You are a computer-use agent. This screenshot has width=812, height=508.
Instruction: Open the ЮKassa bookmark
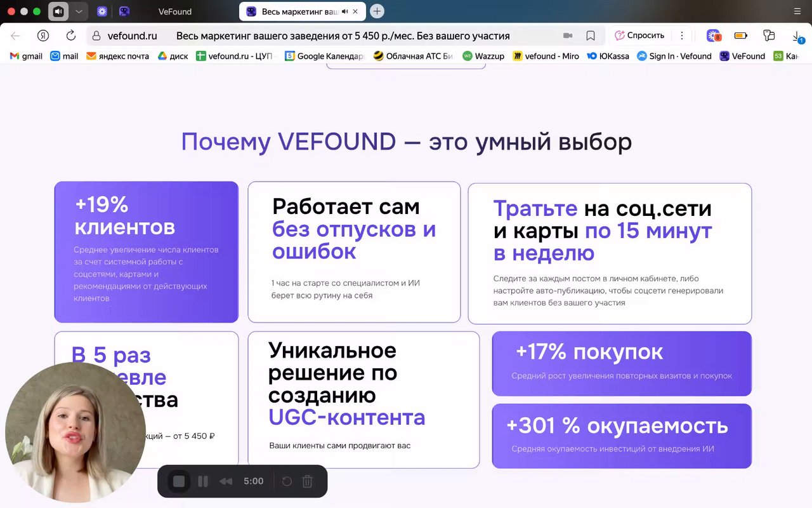(608, 56)
